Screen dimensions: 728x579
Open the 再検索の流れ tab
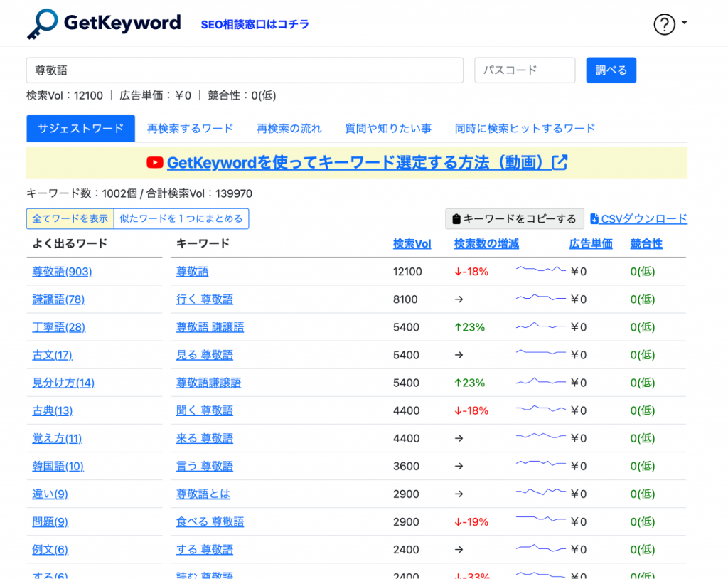289,128
